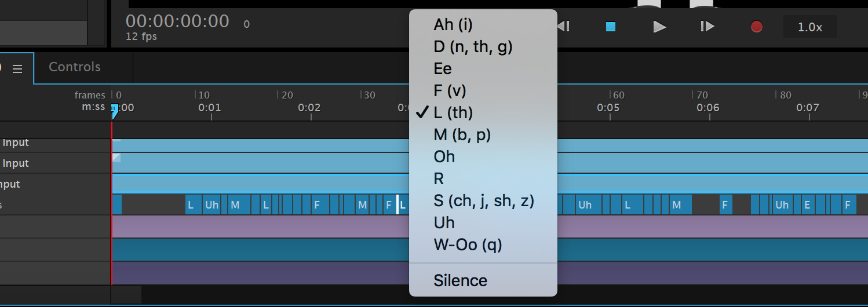Click the 00:00:00:00 timecode display
The width and height of the screenshot is (868, 307).
point(177,21)
